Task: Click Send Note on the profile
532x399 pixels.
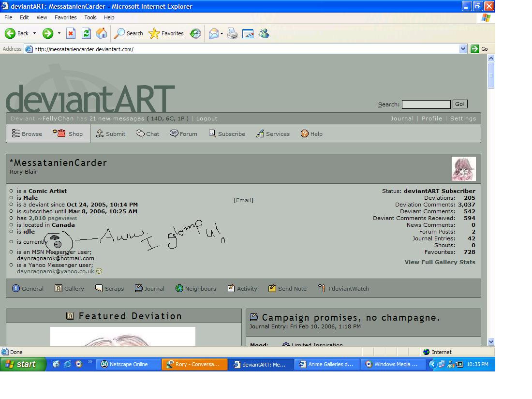Action: point(287,288)
